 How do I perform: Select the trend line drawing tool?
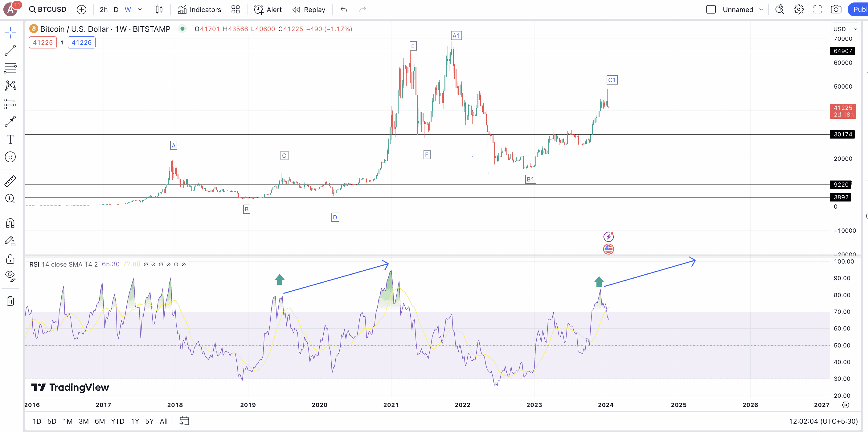(10, 51)
